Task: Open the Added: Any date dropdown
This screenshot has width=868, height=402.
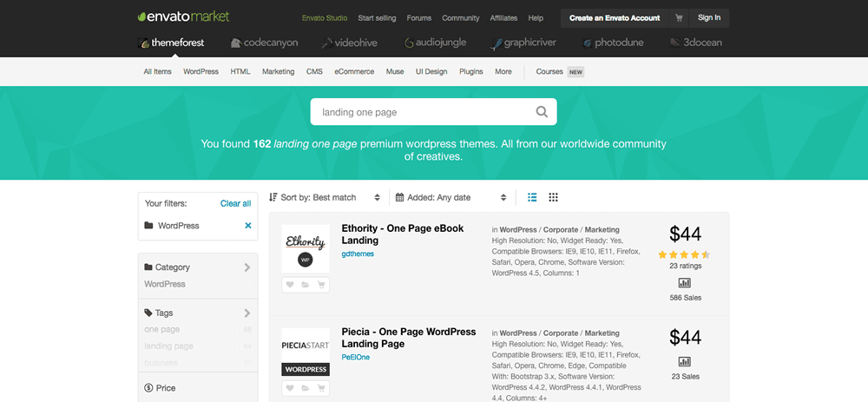Action: [x=451, y=197]
